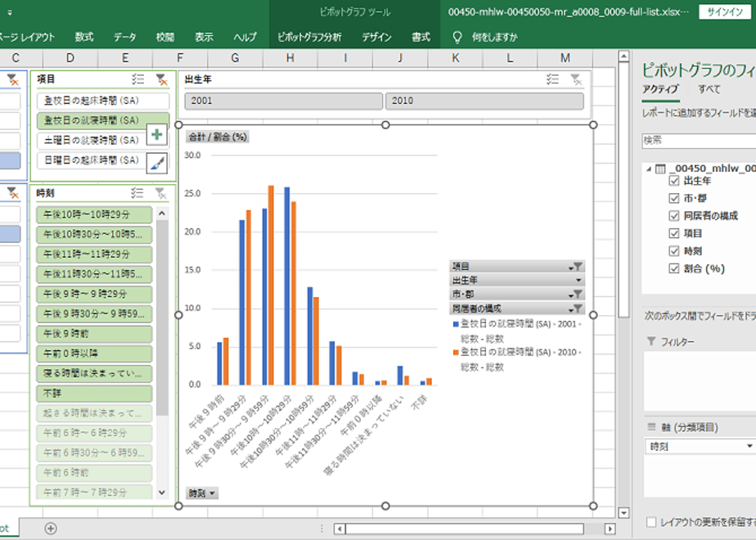The image size is (756, 540).
Task: Select 2001 in 出生年 slicer
Action: (x=283, y=101)
